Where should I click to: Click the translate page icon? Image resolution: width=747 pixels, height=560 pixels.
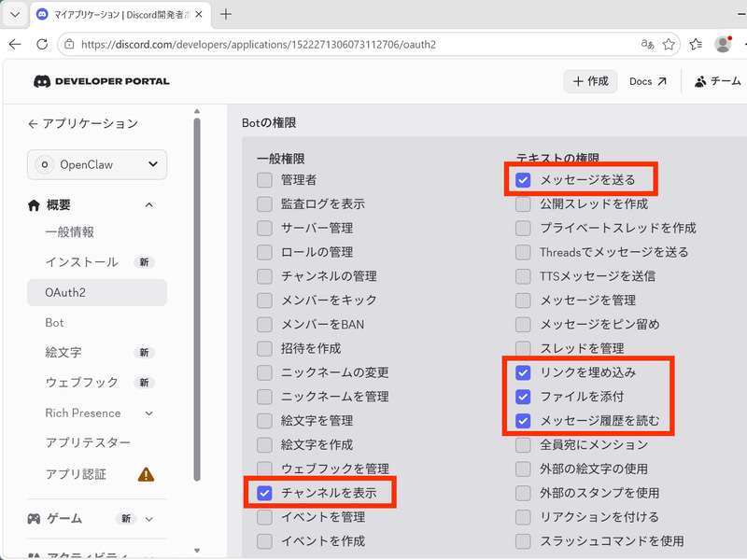(647, 44)
